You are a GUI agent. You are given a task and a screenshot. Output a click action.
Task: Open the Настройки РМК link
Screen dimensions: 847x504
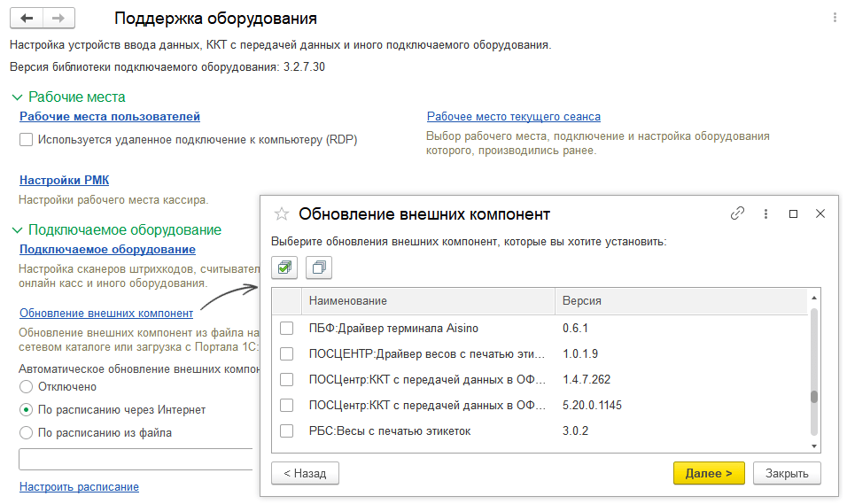tap(64, 180)
